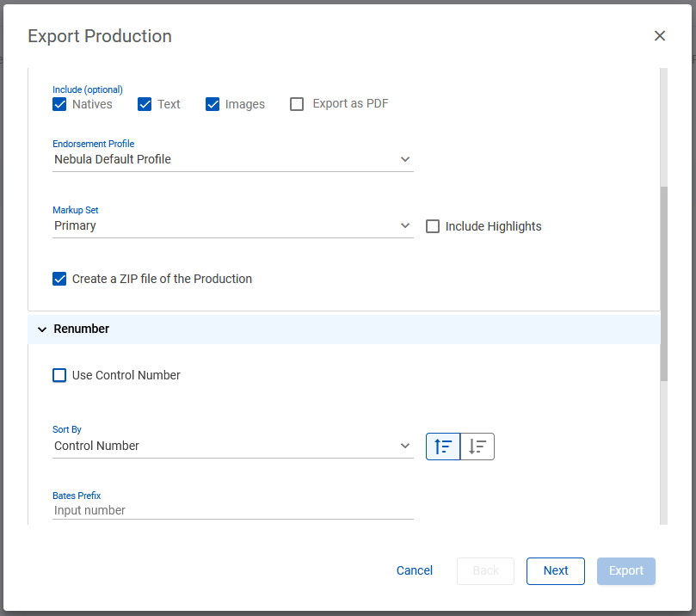Collapse the Renumber section chevron
The height and width of the screenshot is (616, 696).
pos(42,330)
